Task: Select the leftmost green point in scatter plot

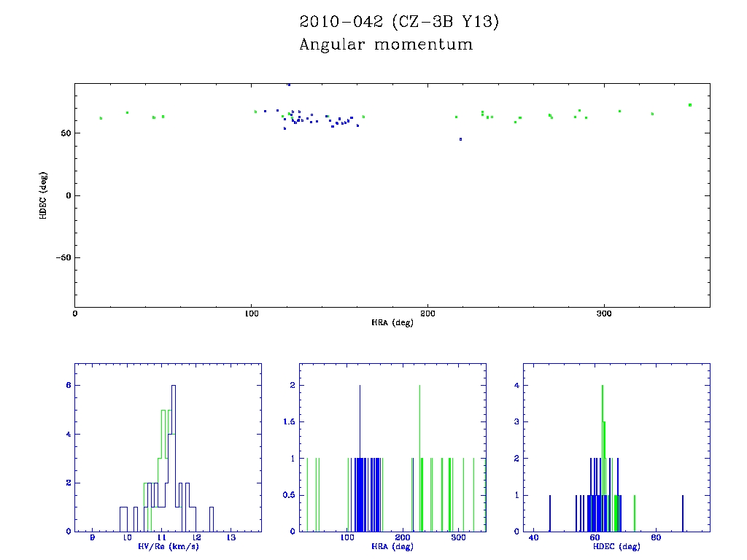Action: pos(101,118)
